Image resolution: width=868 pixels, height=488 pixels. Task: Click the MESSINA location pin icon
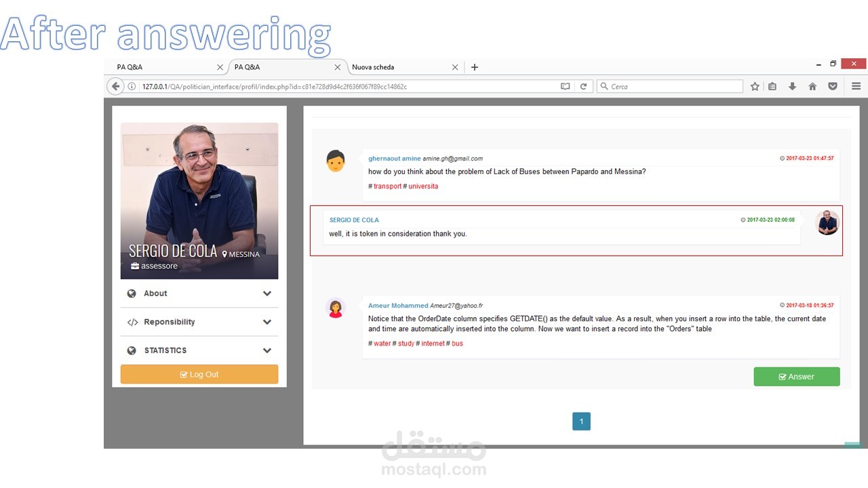[224, 254]
